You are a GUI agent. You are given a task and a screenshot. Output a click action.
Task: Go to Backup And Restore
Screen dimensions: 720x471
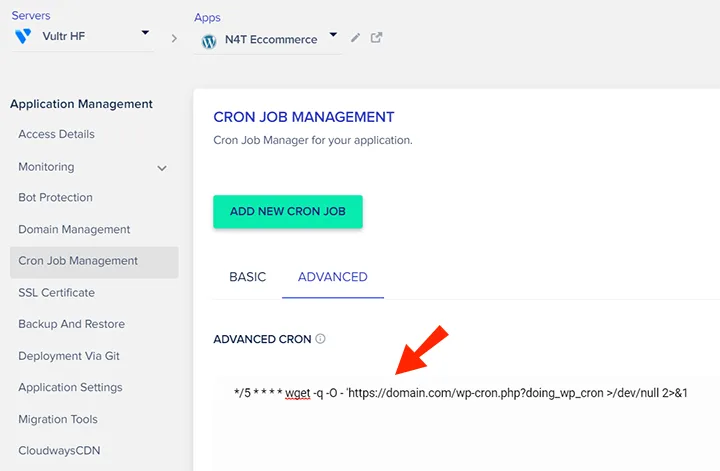pyautogui.click(x=72, y=324)
